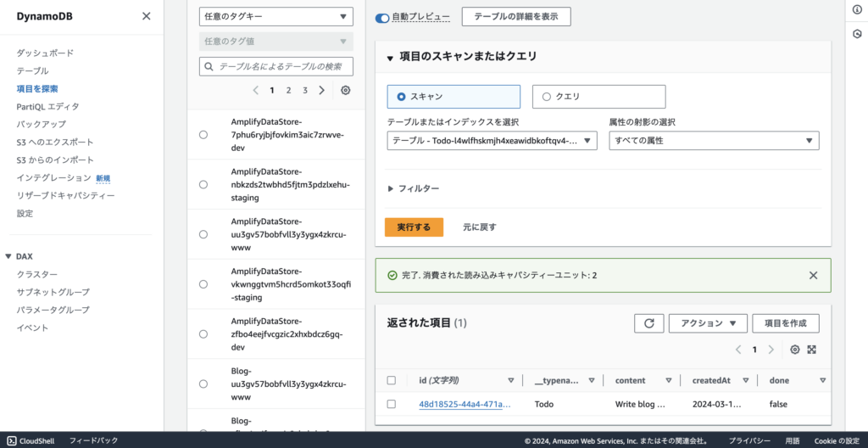Open サブネットグループ under DAX

click(x=53, y=292)
